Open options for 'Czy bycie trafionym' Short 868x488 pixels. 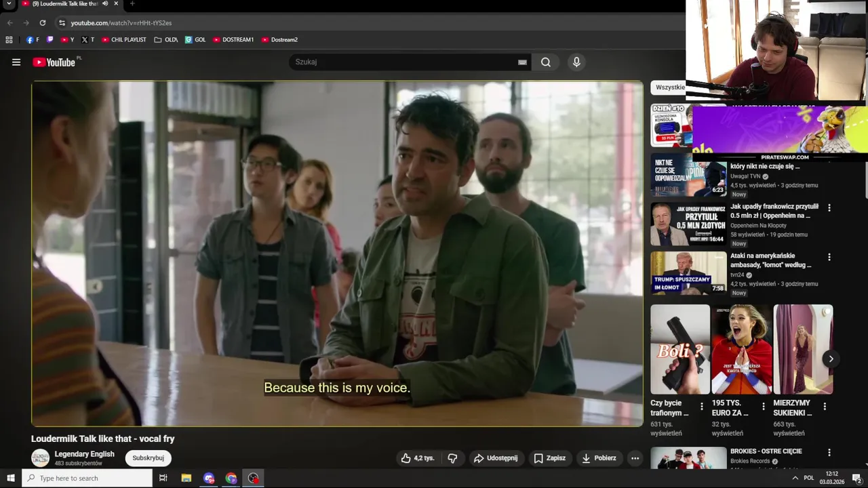(702, 407)
